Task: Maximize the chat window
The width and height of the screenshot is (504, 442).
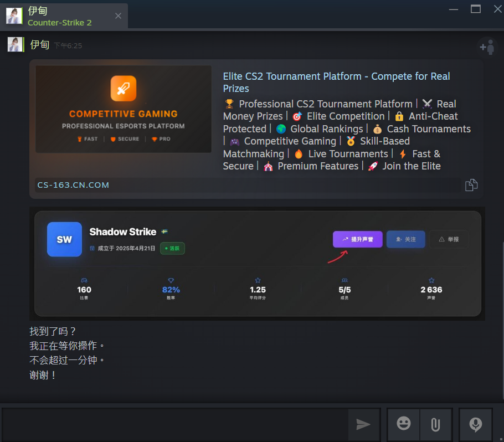Action: [475, 9]
